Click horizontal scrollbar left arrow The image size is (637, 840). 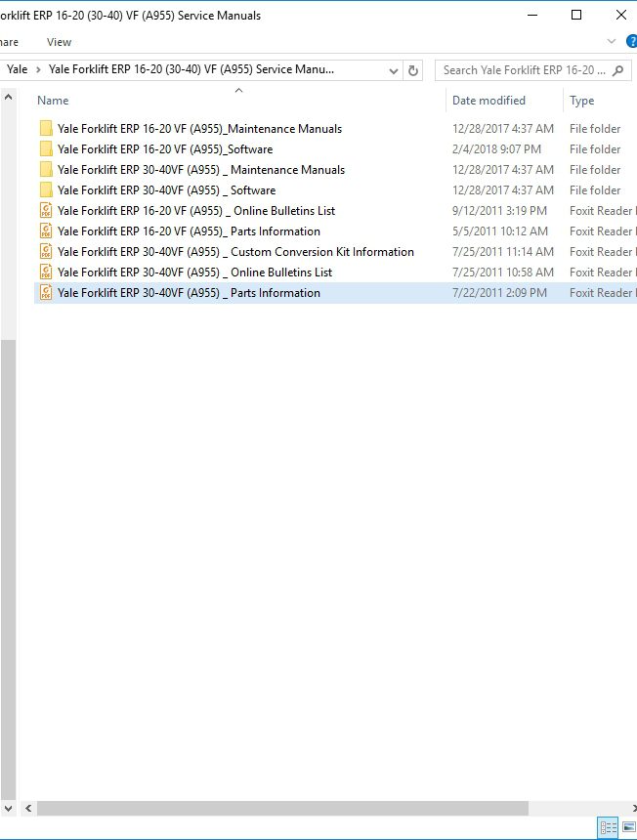pyautogui.click(x=28, y=808)
